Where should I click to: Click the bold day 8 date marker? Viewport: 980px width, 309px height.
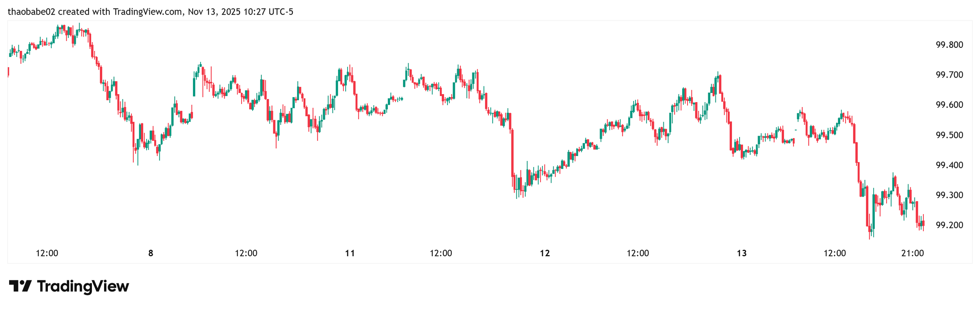click(151, 253)
